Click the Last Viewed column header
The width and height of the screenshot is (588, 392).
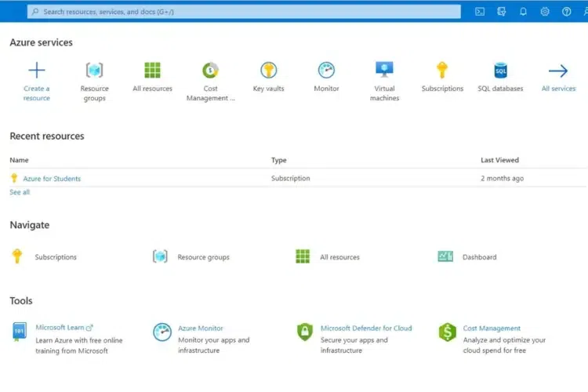499,160
